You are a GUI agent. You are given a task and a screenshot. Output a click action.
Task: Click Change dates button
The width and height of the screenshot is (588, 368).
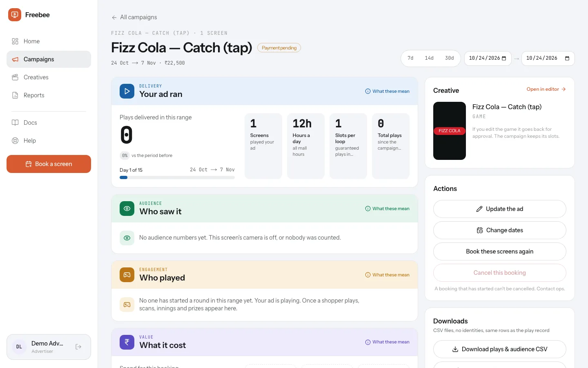(500, 230)
